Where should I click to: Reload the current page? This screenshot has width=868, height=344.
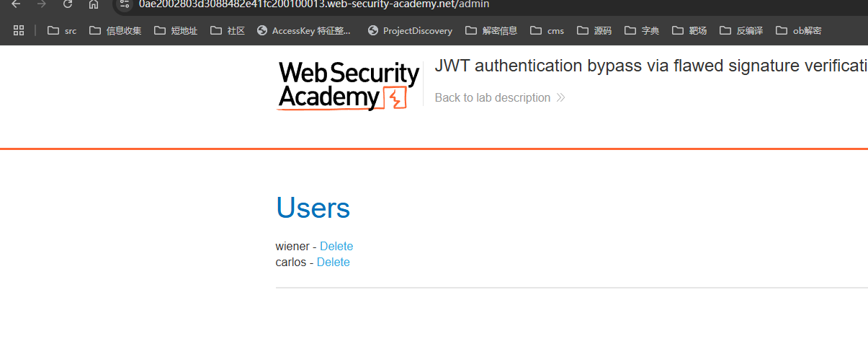point(68,4)
